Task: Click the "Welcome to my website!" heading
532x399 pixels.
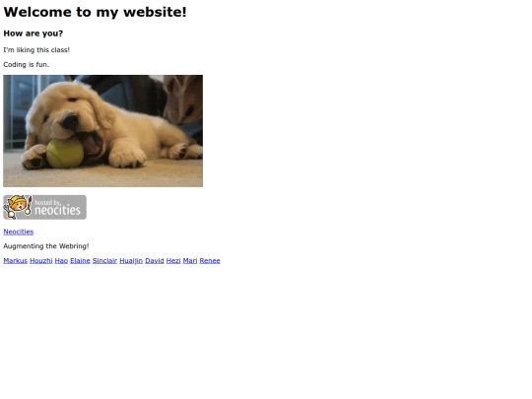Action: click(x=95, y=12)
